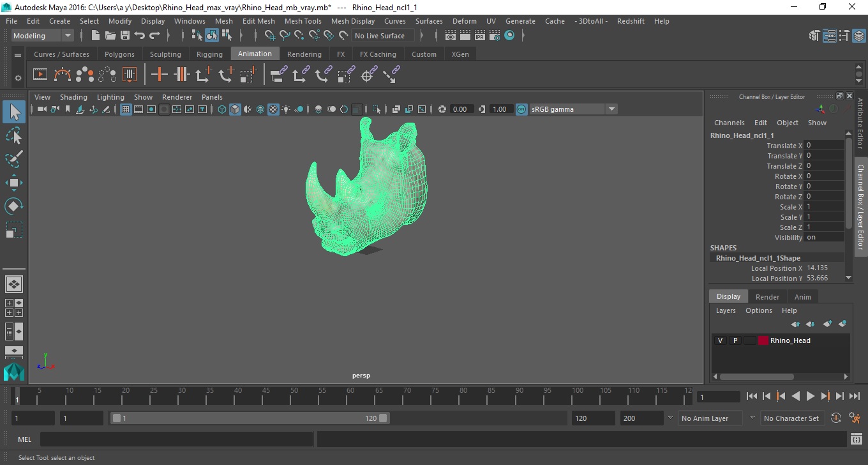Click the single-pane layout icon
The image size is (868, 465).
click(x=14, y=284)
